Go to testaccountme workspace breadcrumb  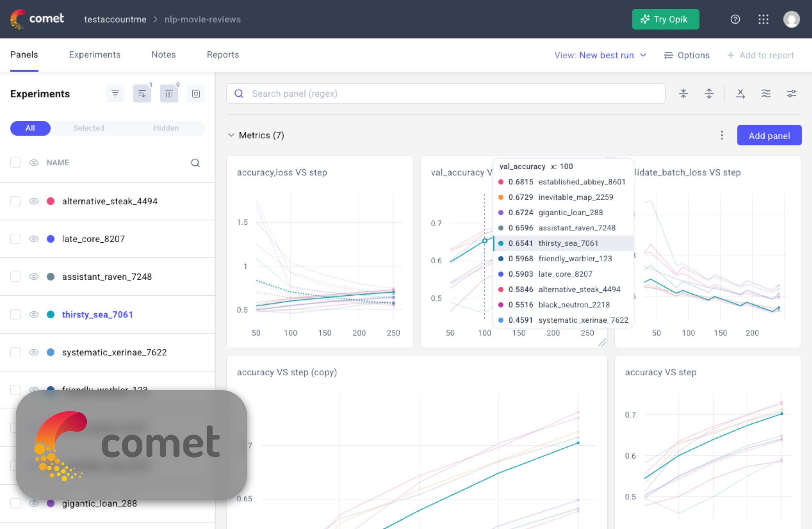pos(115,19)
